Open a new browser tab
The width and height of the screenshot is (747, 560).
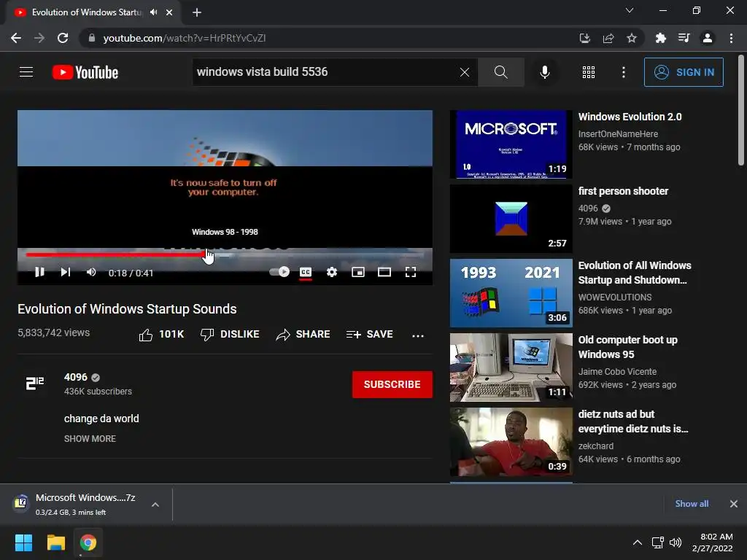[197, 13]
